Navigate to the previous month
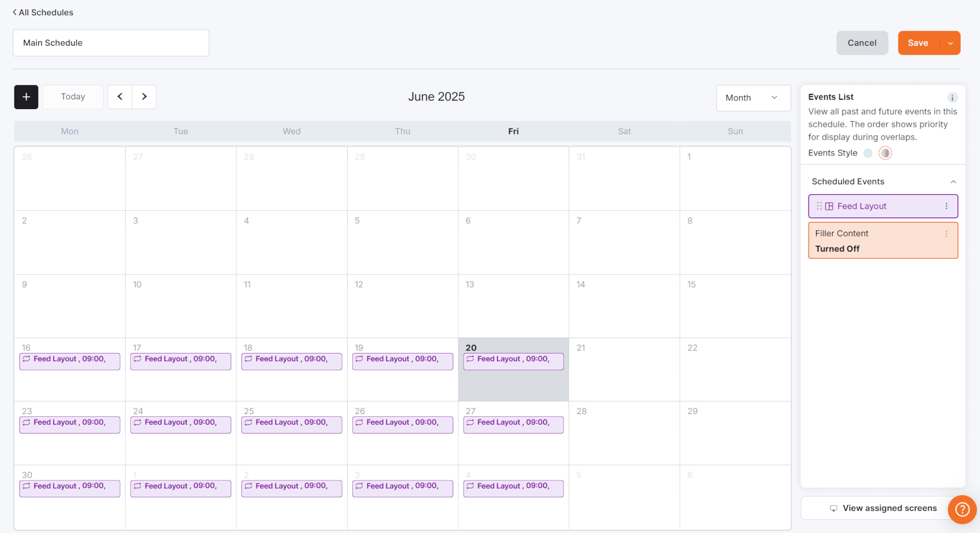Viewport: 980px width, 533px height. [119, 96]
